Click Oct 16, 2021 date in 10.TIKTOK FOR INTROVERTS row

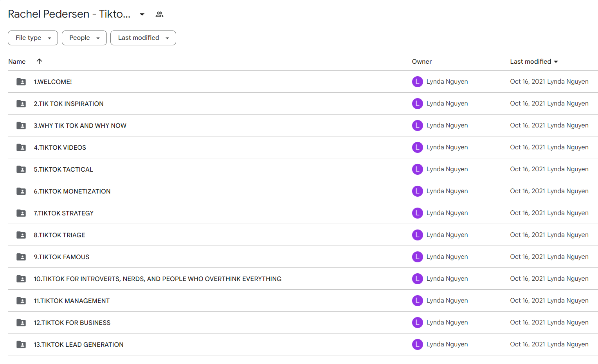[x=528, y=279]
